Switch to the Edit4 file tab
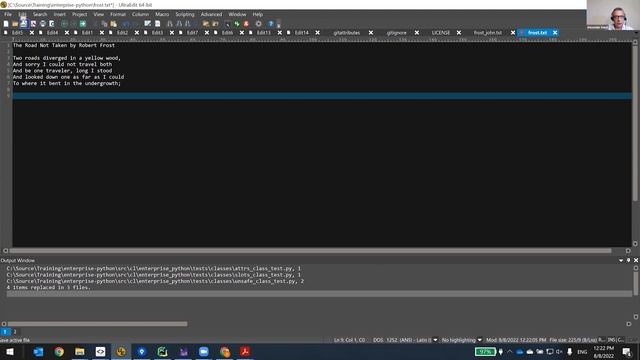The height and width of the screenshot is (360, 640). click(x=52, y=33)
